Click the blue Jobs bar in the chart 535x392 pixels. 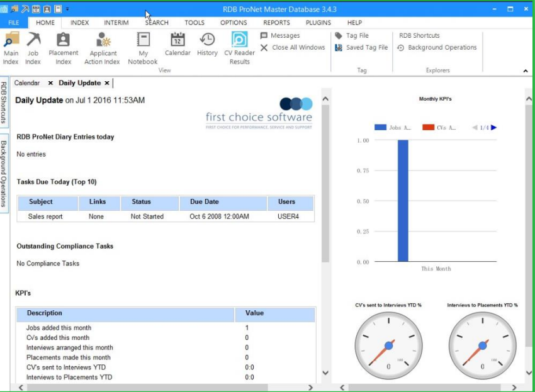(x=403, y=201)
